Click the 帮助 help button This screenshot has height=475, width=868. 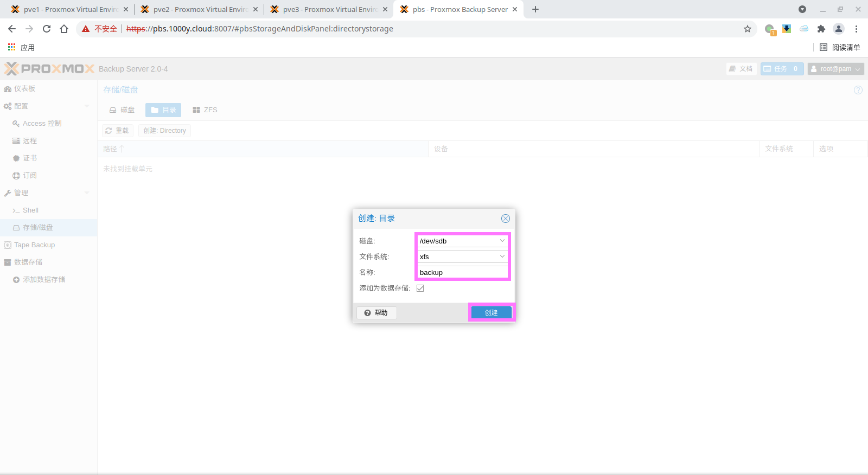click(376, 313)
